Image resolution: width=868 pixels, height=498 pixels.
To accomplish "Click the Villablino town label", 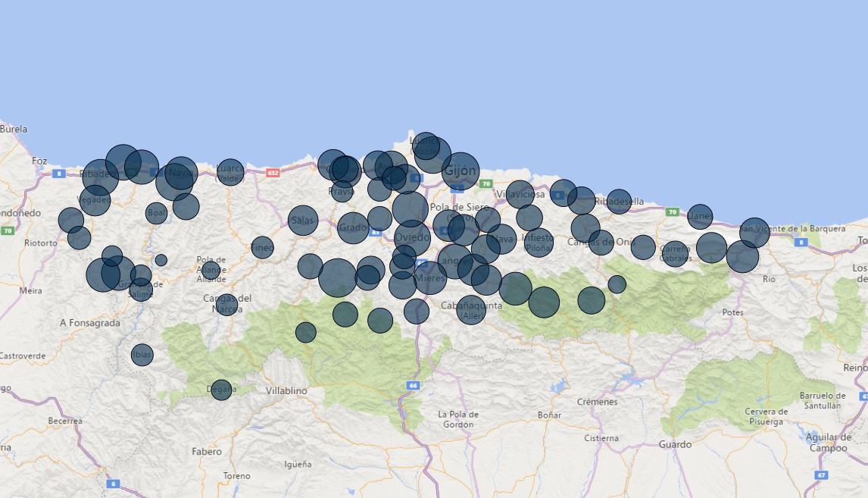I will 286,391.
